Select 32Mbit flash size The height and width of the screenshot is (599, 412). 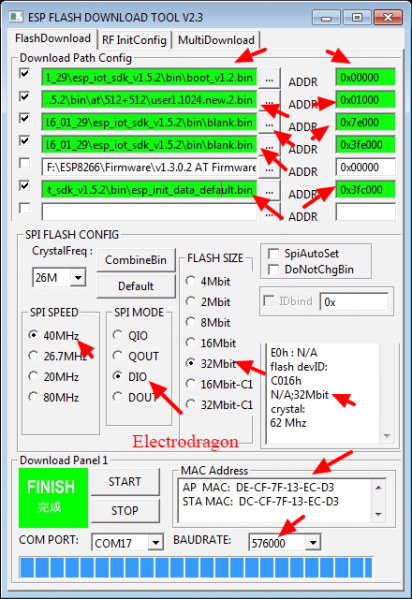[x=211, y=363]
